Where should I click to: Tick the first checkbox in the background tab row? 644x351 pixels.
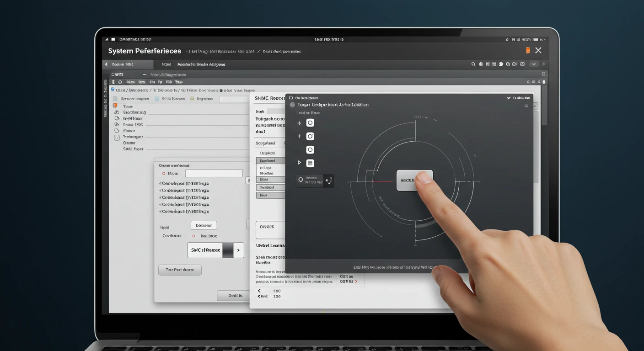pos(115,99)
